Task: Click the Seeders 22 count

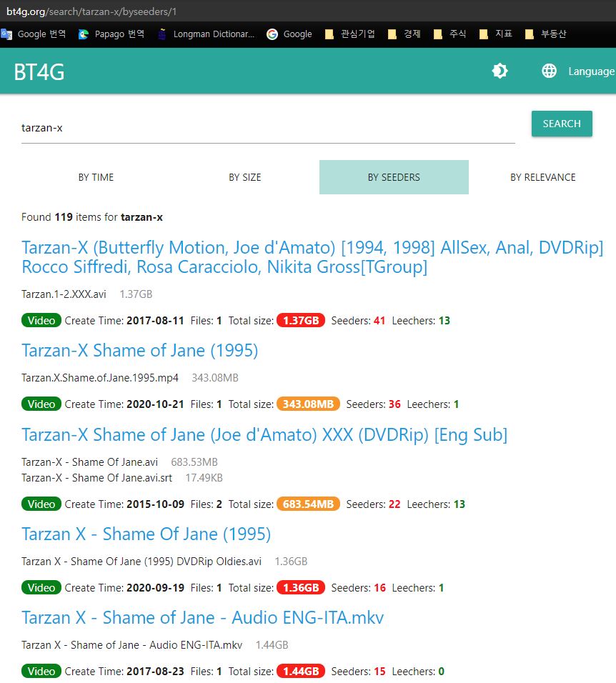Action: (x=394, y=504)
